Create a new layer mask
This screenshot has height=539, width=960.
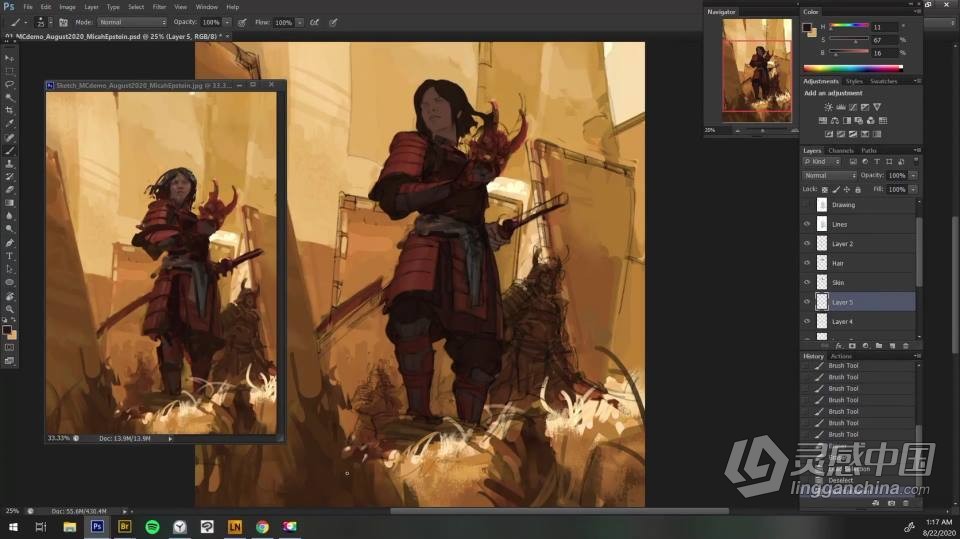coord(852,346)
